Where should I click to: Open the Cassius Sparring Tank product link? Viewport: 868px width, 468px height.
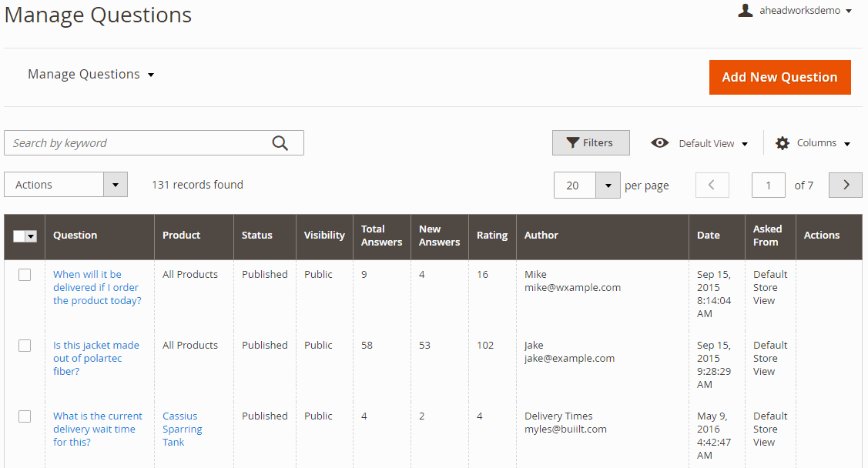(182, 429)
